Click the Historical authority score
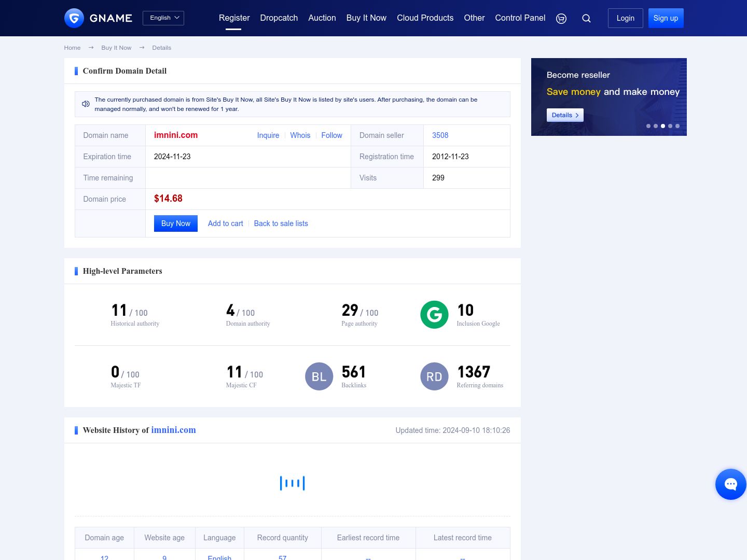 point(130,311)
